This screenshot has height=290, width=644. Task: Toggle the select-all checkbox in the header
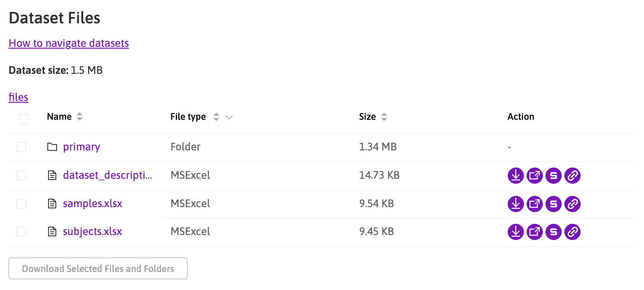coord(24,118)
